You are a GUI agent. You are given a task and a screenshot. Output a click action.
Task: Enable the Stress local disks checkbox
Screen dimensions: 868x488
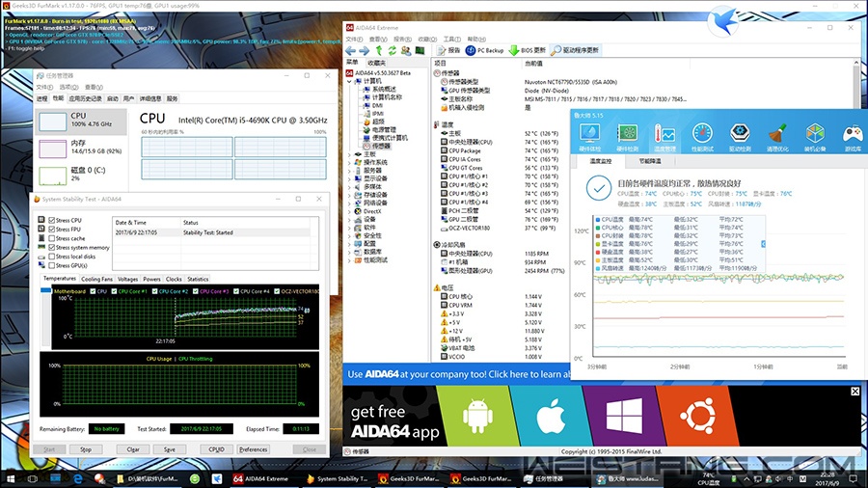pyautogui.click(x=51, y=257)
